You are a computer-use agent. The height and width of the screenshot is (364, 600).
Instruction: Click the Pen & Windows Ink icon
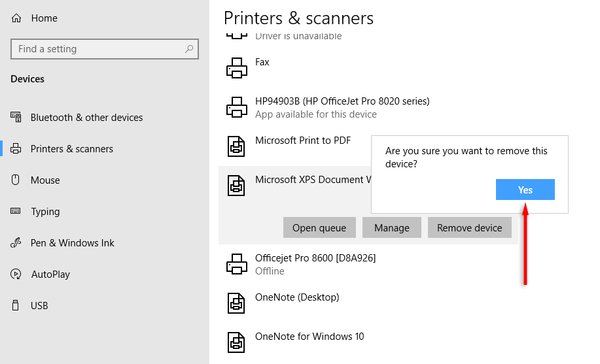click(x=16, y=243)
